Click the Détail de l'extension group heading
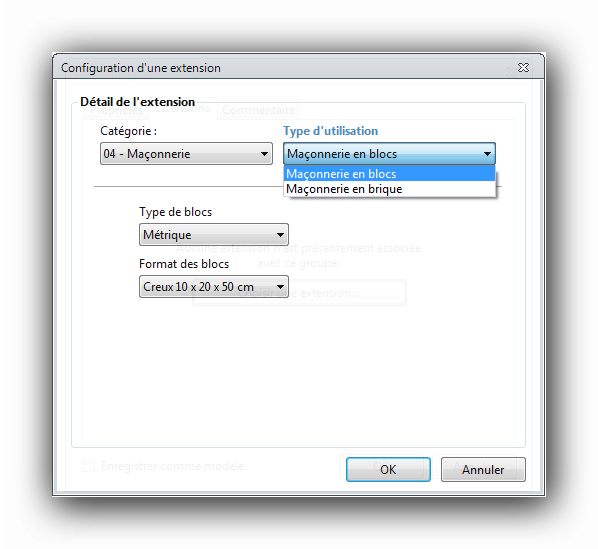Viewport: 598px width, 549px height. tap(137, 102)
